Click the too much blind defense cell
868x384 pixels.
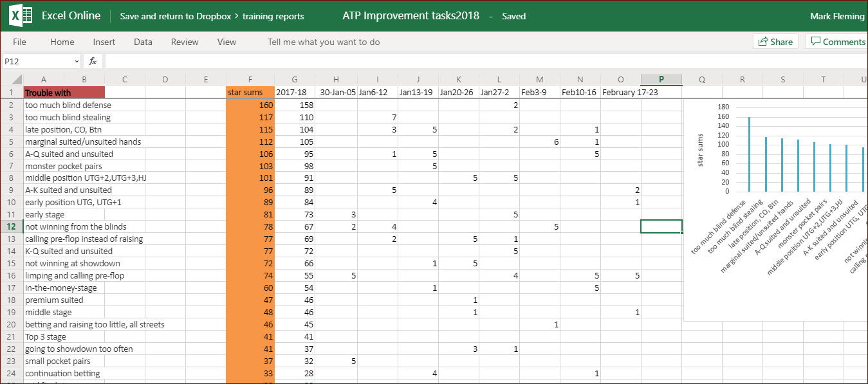68,105
